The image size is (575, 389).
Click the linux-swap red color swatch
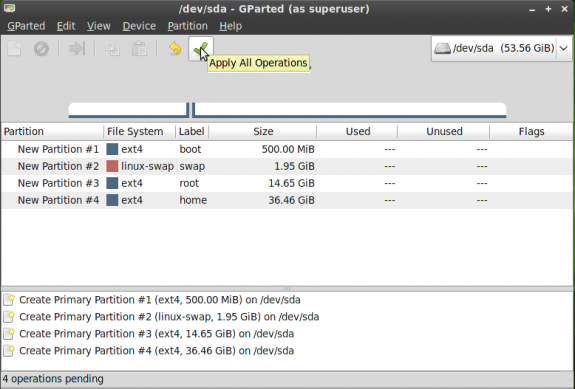(112, 166)
